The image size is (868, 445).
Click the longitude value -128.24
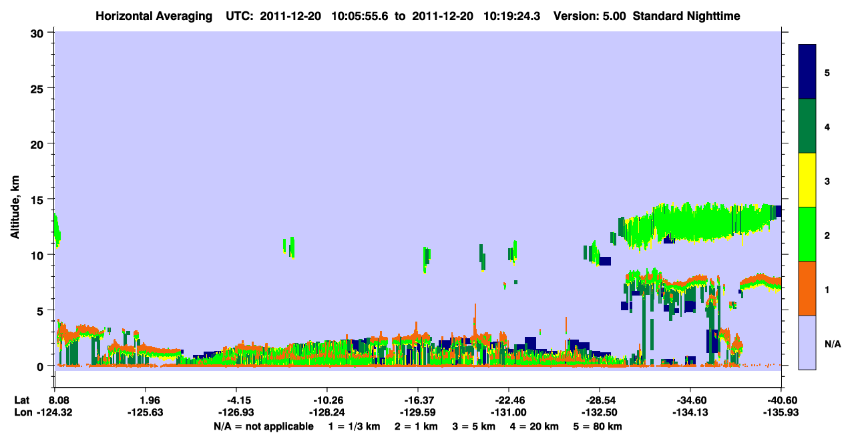click(x=327, y=413)
